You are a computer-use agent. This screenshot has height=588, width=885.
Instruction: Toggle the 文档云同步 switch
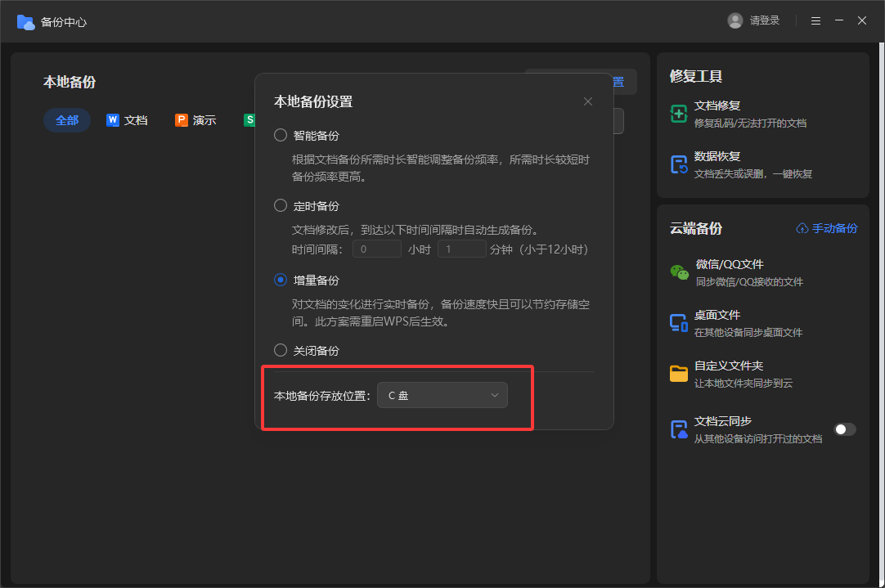tap(844, 429)
